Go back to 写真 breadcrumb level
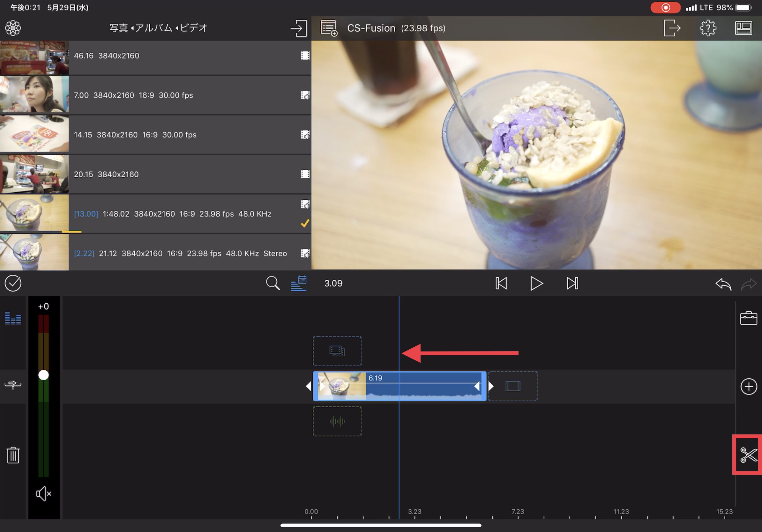This screenshot has height=532, width=762. [x=118, y=28]
